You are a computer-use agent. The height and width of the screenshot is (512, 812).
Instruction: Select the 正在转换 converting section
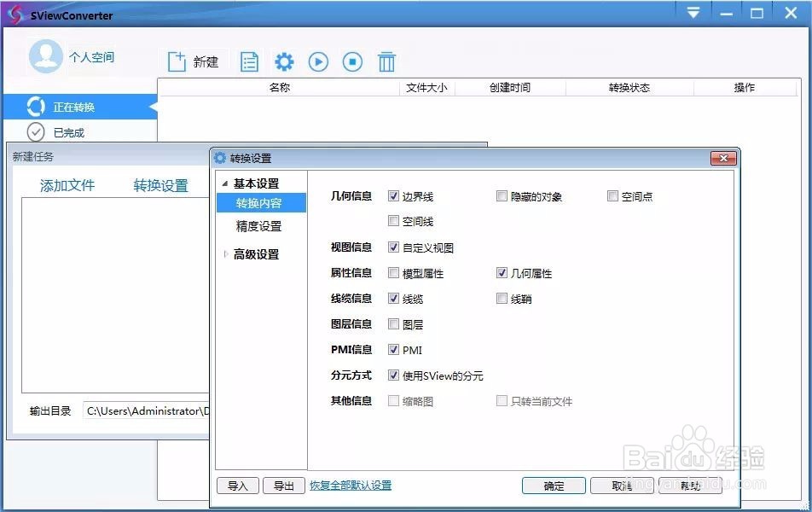point(77,106)
